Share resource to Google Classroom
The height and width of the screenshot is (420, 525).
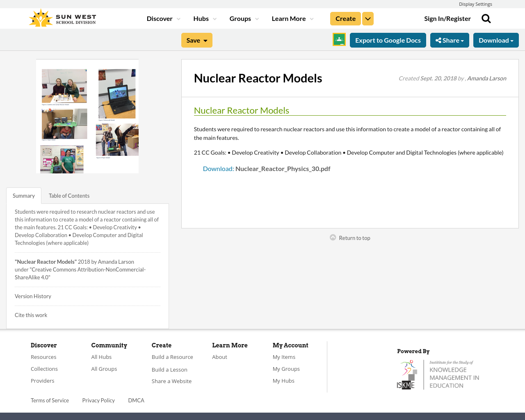click(338, 39)
